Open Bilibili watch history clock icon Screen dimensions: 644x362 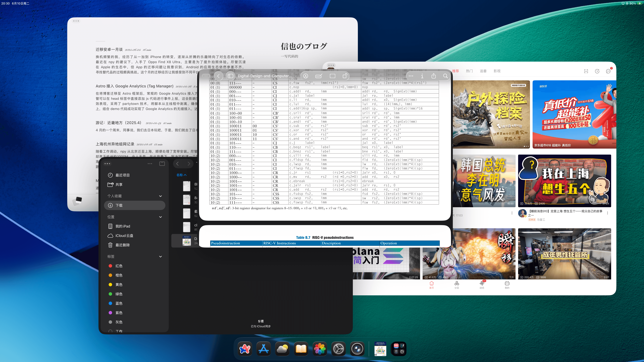(597, 71)
